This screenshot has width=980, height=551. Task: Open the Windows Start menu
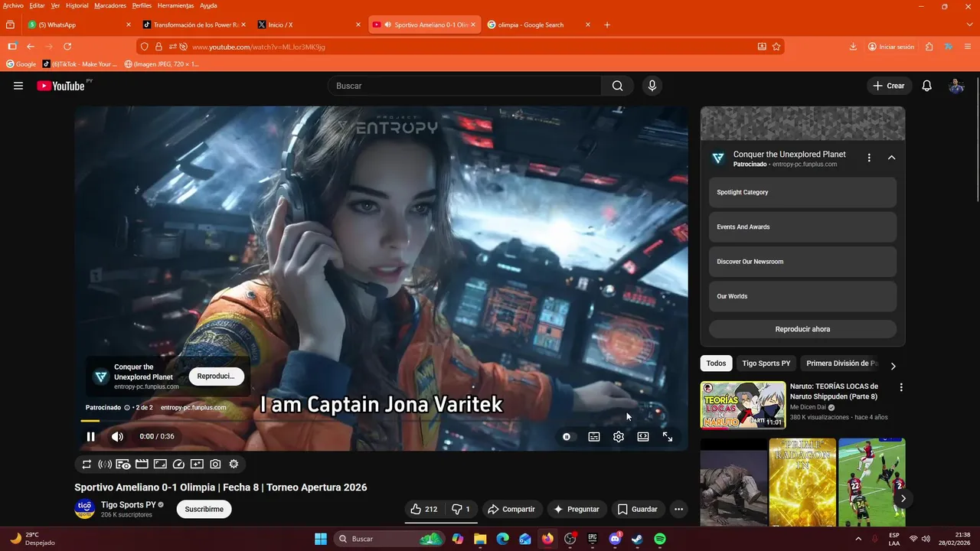pos(321,539)
